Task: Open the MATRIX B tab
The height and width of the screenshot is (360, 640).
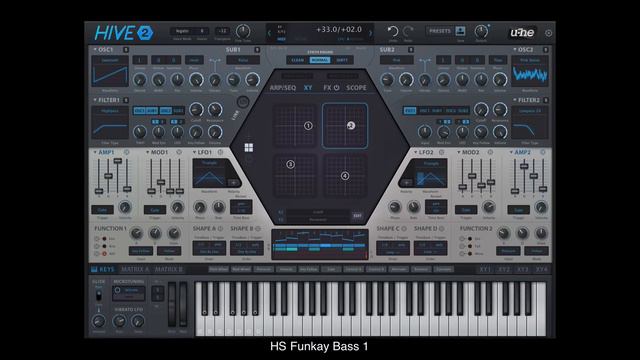Action: click(x=169, y=269)
